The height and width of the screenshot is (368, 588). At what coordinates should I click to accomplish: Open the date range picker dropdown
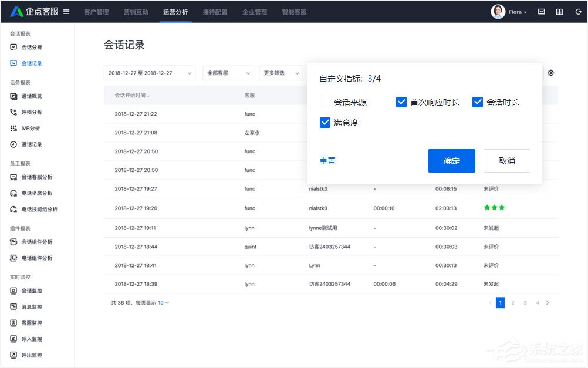pyautogui.click(x=150, y=72)
